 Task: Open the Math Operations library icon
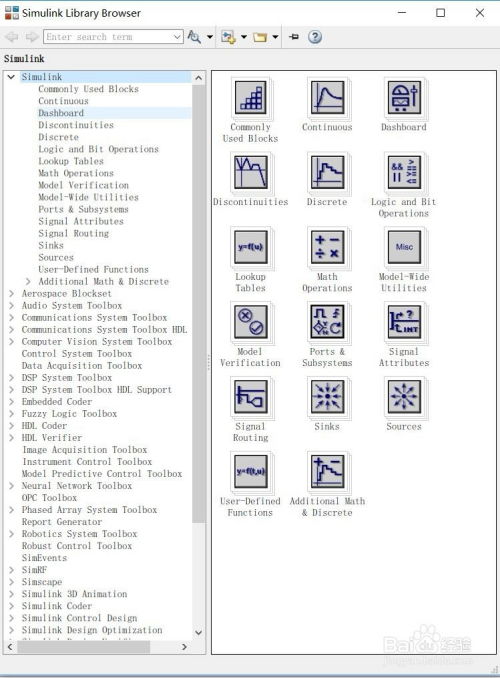[x=327, y=247]
